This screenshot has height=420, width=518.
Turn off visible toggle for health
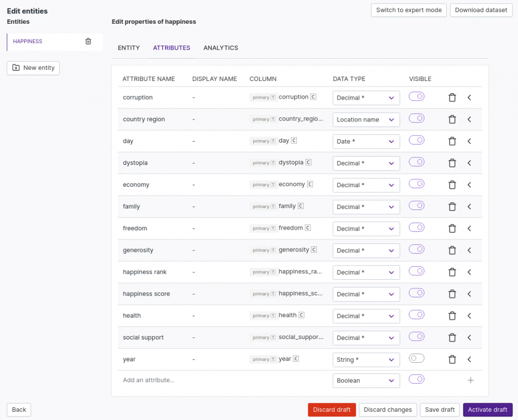click(x=416, y=315)
